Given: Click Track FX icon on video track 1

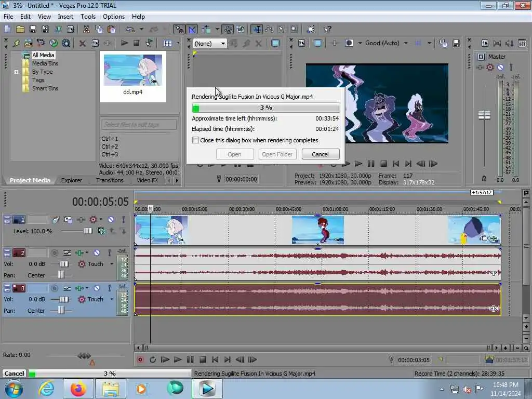Looking at the screenshot, I should [x=81, y=220].
